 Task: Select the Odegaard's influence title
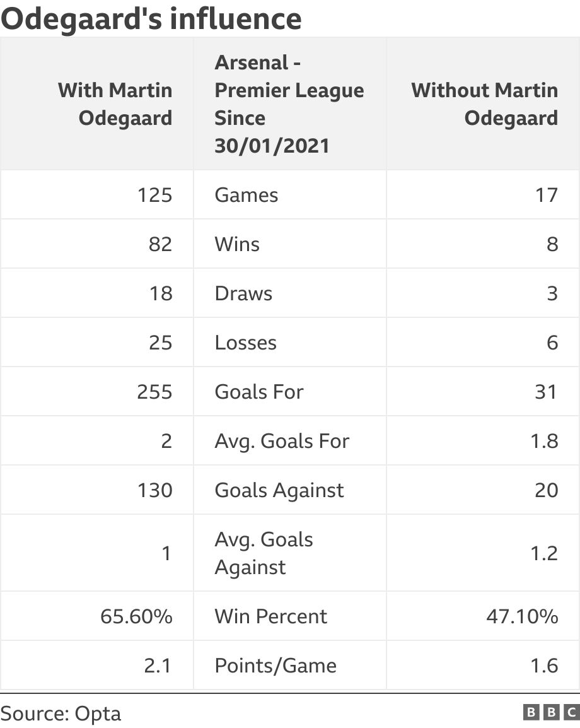point(151,18)
